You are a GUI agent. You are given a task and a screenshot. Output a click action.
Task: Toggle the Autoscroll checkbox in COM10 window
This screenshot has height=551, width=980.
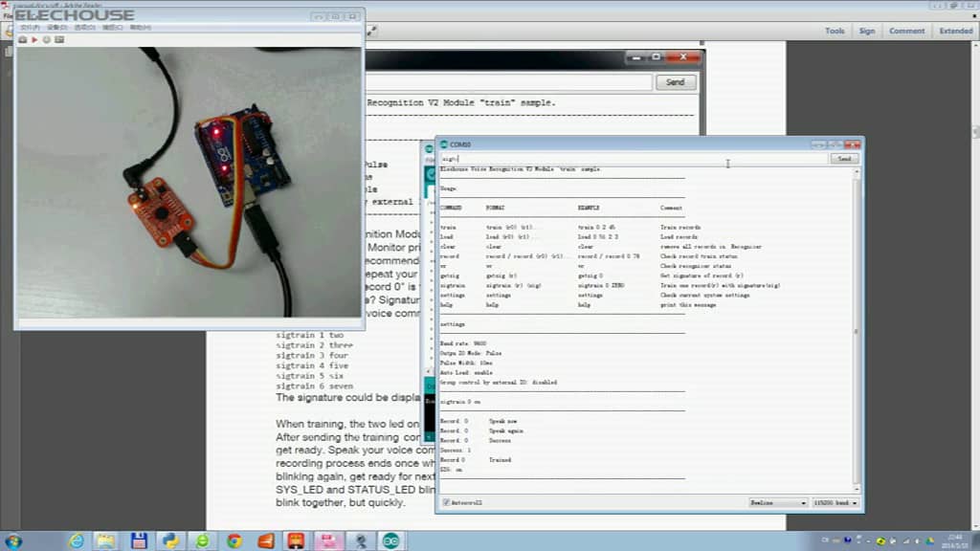(x=446, y=502)
